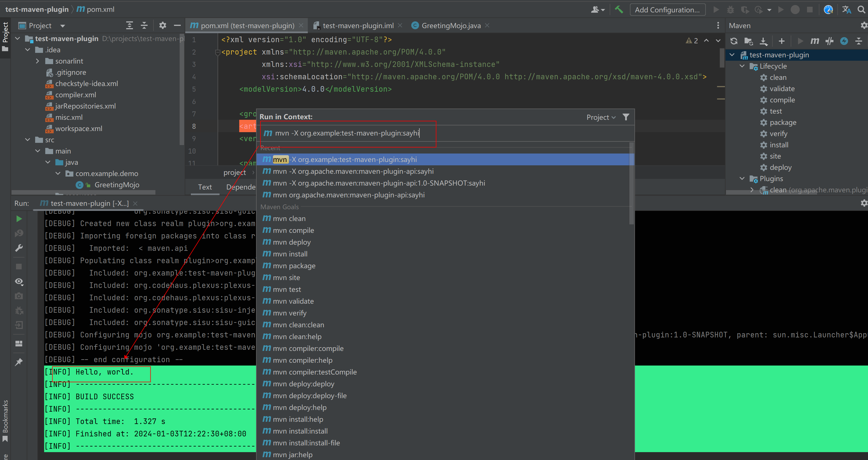
Task: Click the Bookmarks side tab
Action: pyautogui.click(x=5, y=420)
